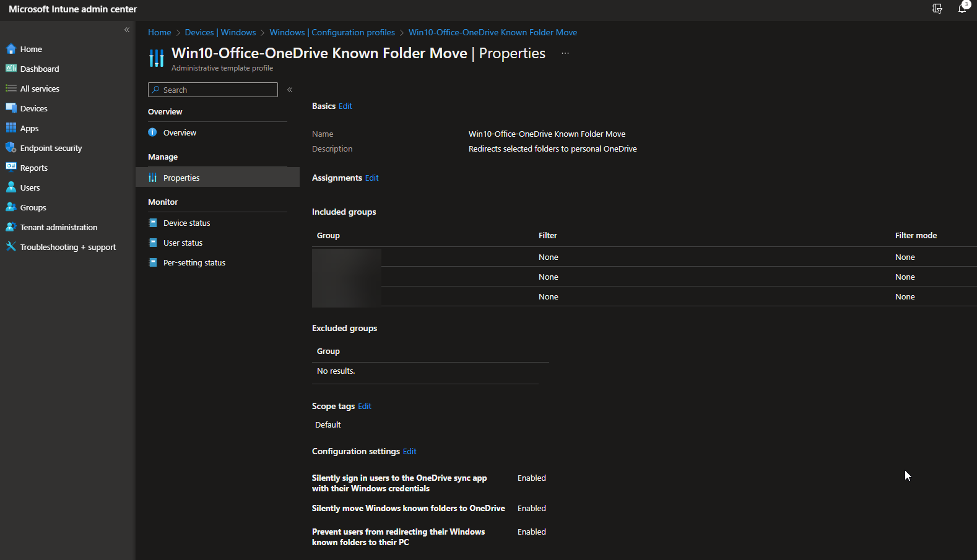Click the Troubleshooting + support wrench icon

[x=11, y=247]
